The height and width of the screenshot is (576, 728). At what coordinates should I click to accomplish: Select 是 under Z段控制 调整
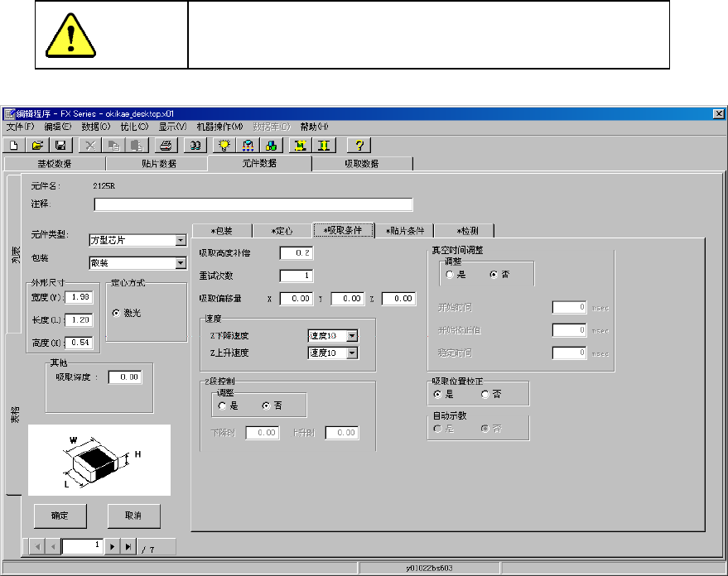(x=222, y=406)
